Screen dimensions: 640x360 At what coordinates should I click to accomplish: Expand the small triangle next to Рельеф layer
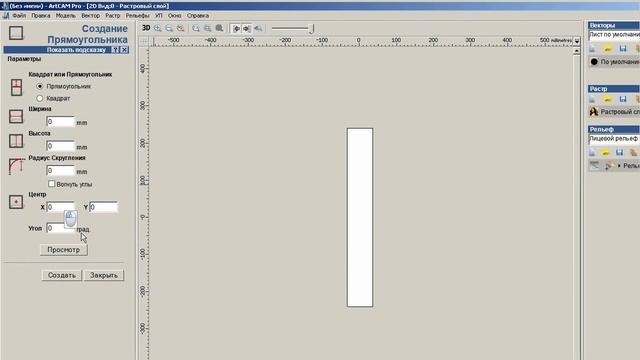coord(619,166)
